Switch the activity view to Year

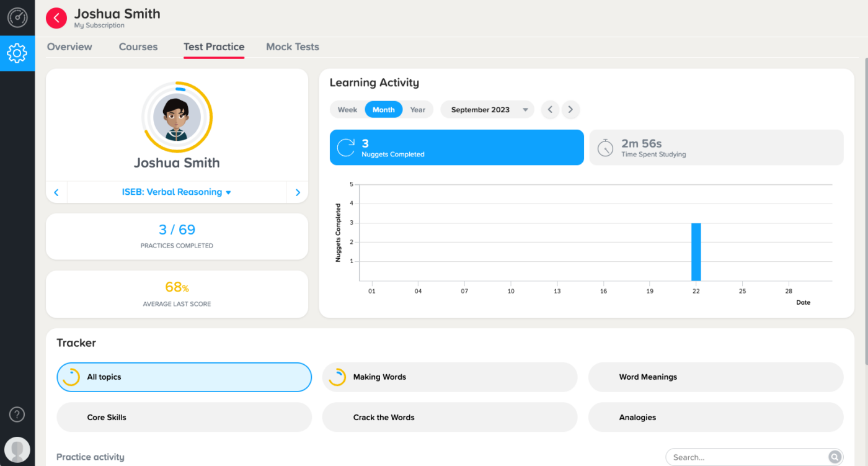[x=417, y=109]
